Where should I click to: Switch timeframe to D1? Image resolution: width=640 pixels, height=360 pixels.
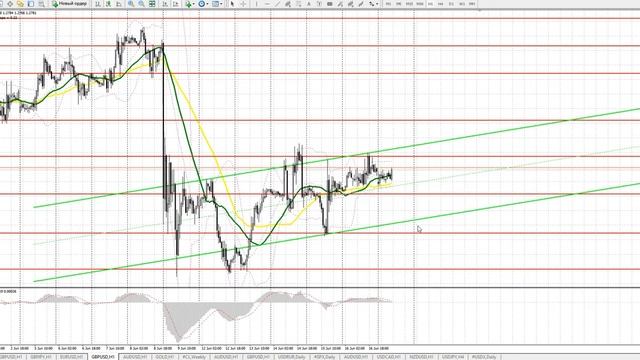pos(451,4)
